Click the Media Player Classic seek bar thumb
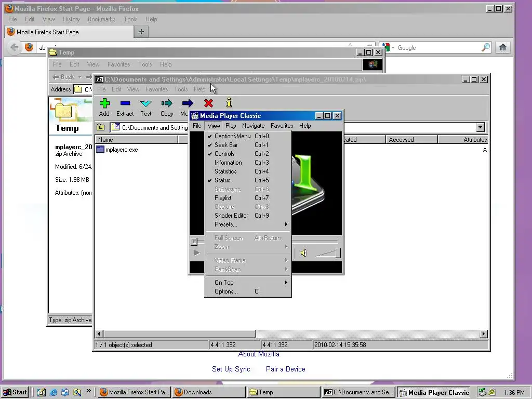Screen dimensions: 532x399 pos(194,242)
